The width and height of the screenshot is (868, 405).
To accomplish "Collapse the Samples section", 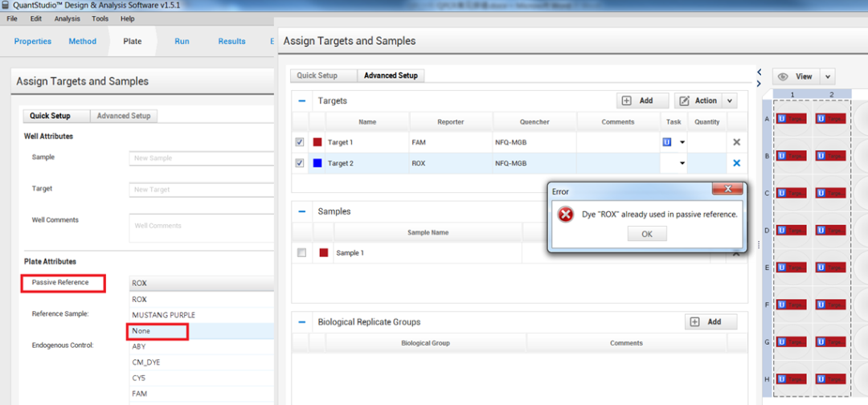I will tap(301, 211).
